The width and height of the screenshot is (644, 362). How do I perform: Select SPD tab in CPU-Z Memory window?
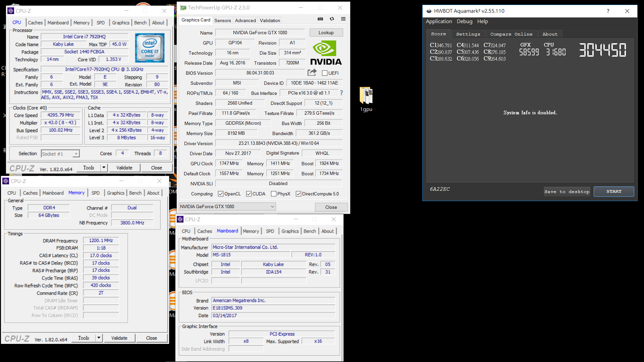(96, 193)
